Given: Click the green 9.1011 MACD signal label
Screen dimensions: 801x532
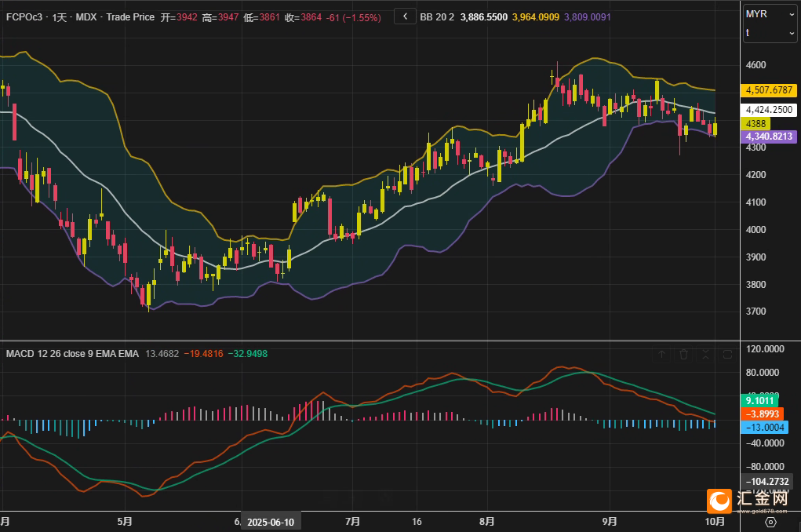Looking at the screenshot, I should pyautogui.click(x=760, y=400).
